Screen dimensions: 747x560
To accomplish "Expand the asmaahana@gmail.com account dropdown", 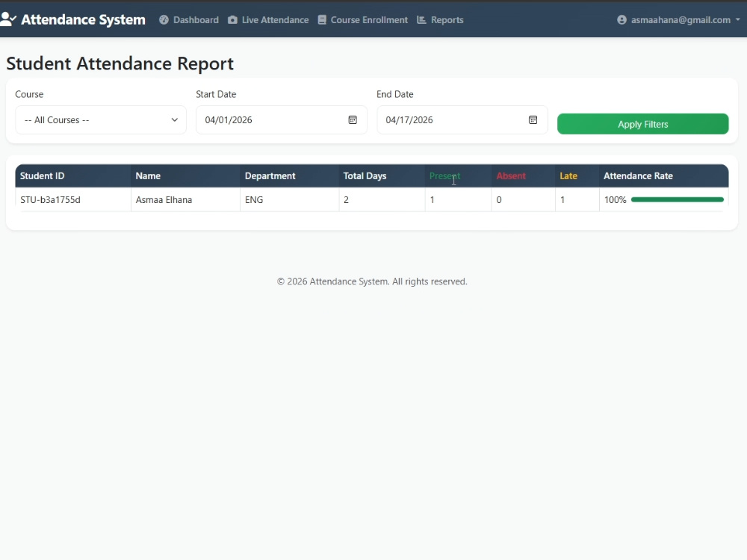I will pos(678,20).
